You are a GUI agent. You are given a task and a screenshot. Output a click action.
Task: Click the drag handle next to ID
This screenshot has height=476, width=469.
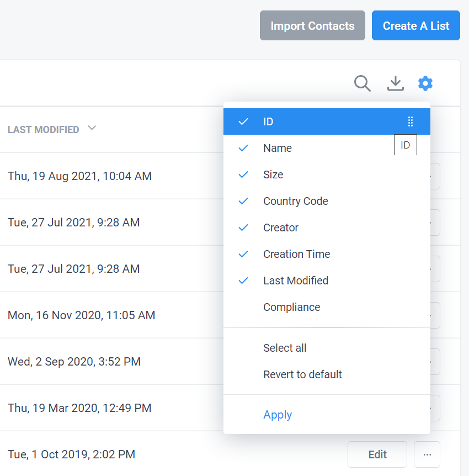411,121
